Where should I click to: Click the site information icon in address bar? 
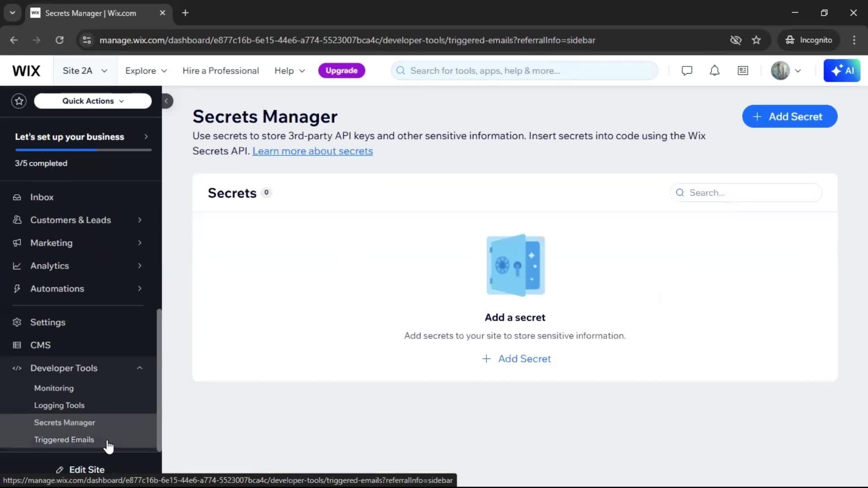click(x=87, y=40)
